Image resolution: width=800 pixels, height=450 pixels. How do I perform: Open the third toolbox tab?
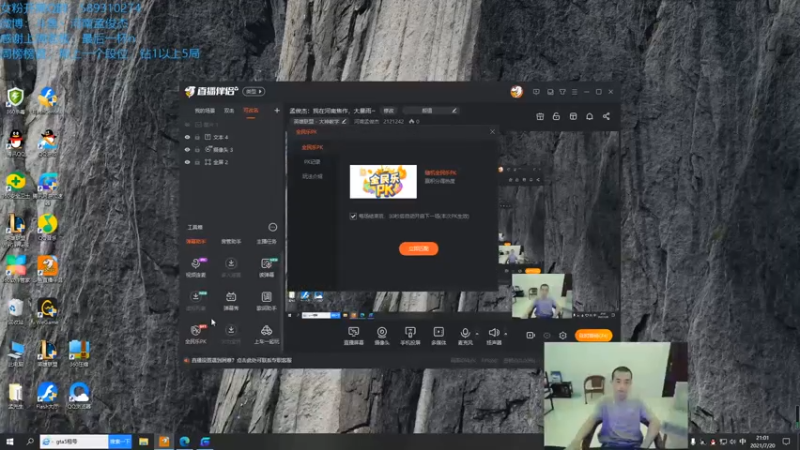pyautogui.click(x=266, y=241)
